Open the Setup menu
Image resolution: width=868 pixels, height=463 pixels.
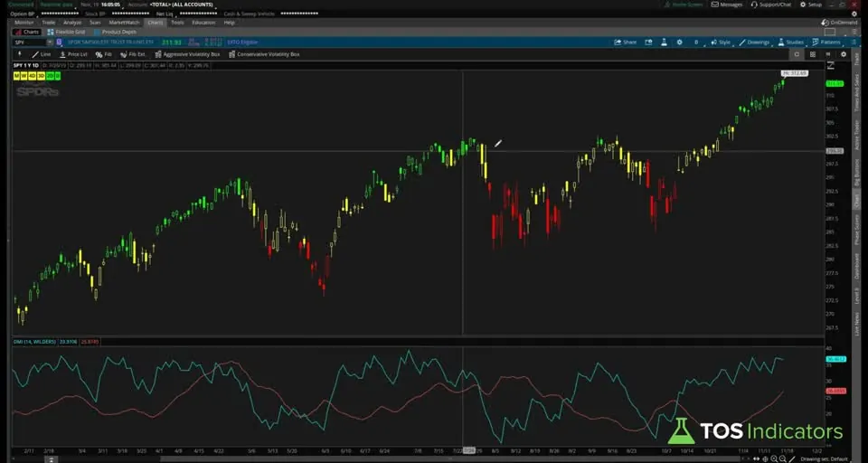tap(811, 5)
